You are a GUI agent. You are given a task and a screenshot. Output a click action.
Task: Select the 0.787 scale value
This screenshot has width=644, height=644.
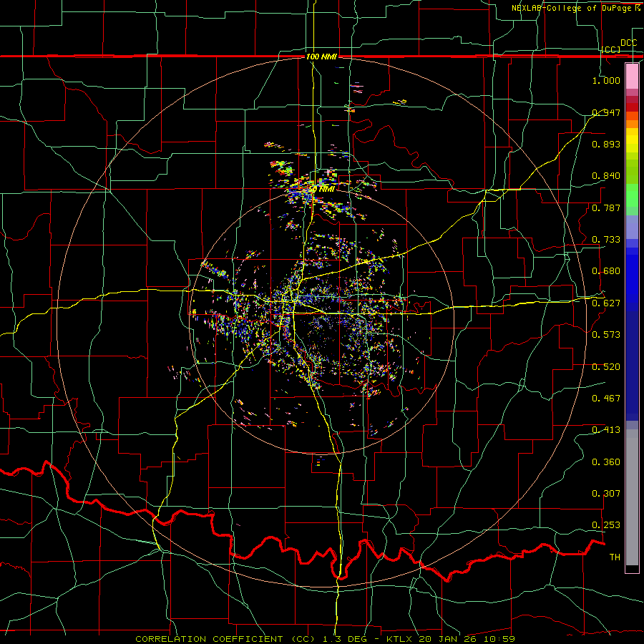(x=606, y=208)
